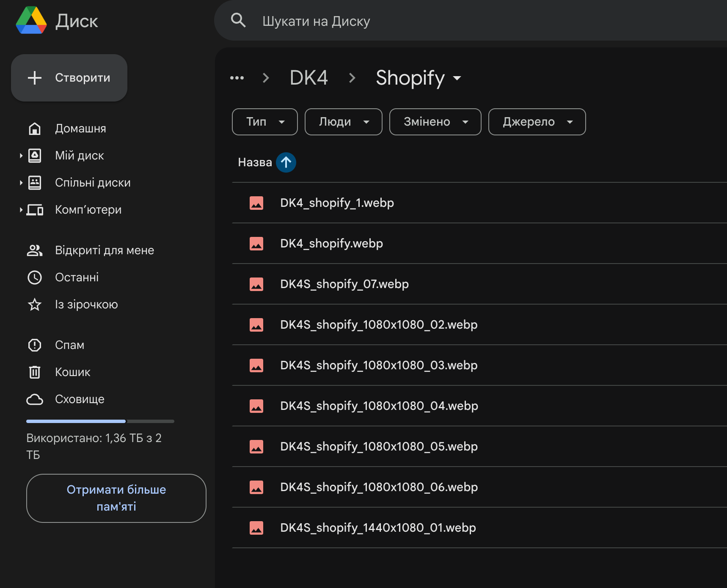Image resolution: width=727 pixels, height=588 pixels.
Task: Click the search magnifier icon
Action: tap(238, 20)
